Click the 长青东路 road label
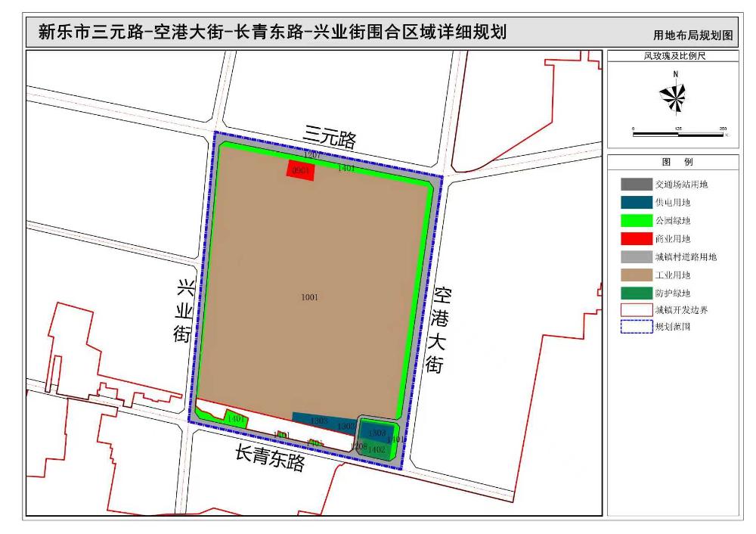 coord(270,458)
